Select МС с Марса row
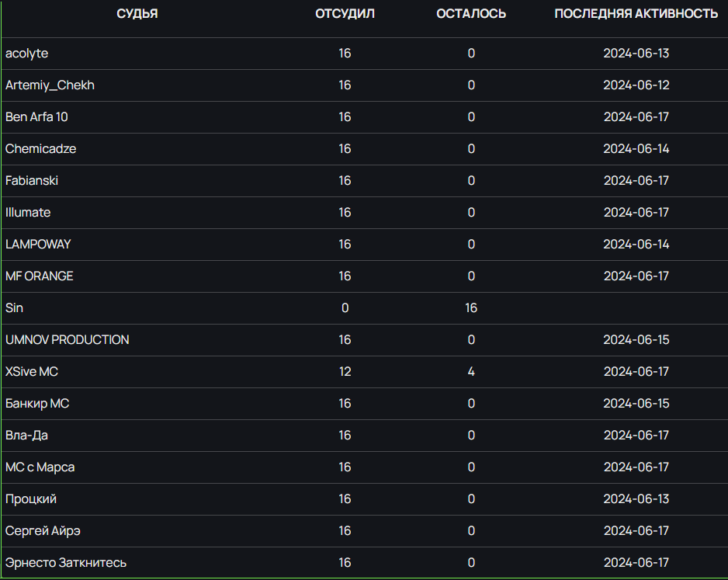The image size is (728, 580). [x=365, y=467]
